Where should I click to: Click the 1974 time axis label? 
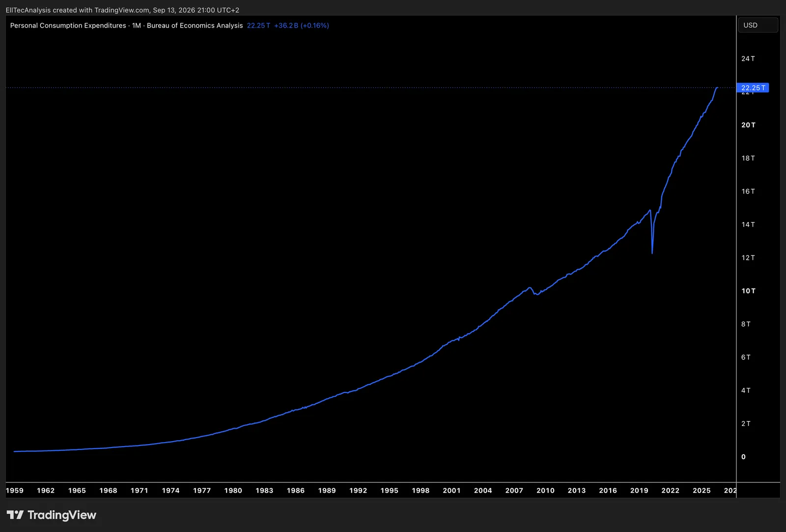click(170, 490)
